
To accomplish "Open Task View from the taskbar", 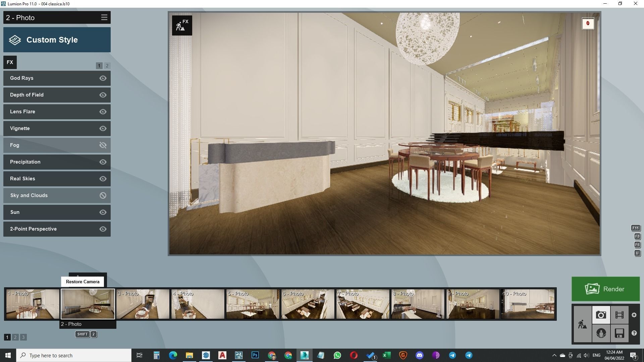I will click(140, 355).
